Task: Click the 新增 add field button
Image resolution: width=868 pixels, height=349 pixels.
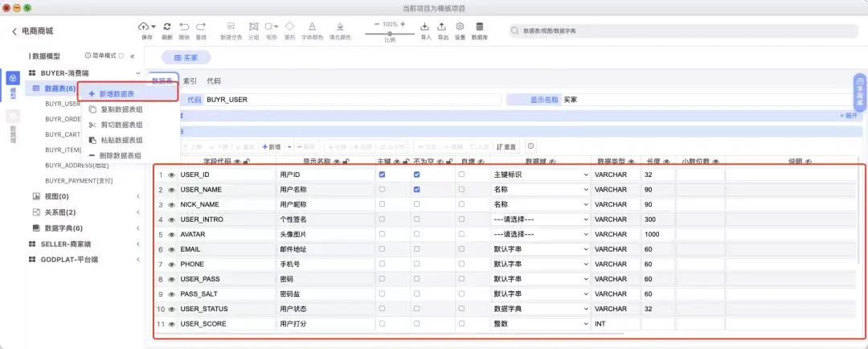Action: (272, 147)
